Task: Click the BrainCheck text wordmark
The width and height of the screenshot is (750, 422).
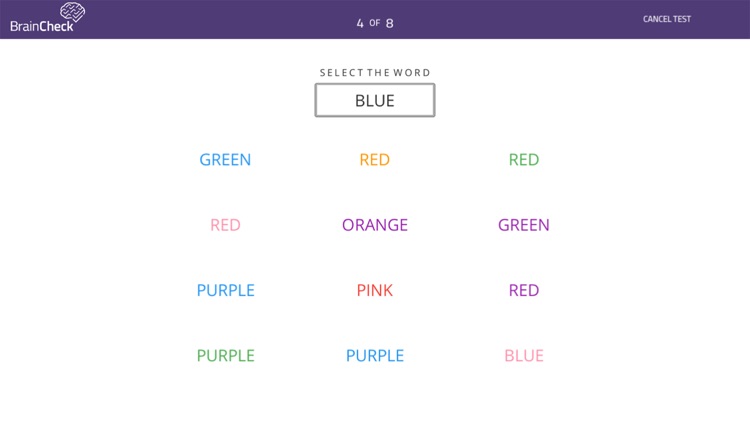Action: 42,26
